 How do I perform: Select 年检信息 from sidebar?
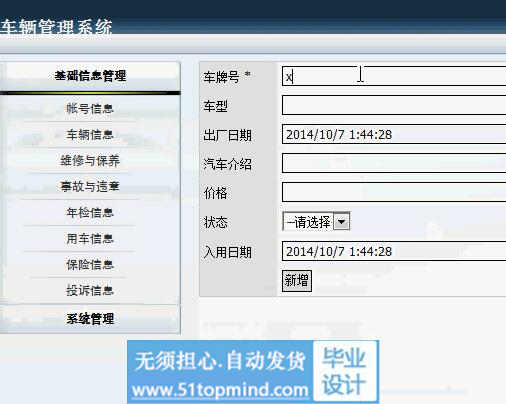pyautogui.click(x=90, y=212)
